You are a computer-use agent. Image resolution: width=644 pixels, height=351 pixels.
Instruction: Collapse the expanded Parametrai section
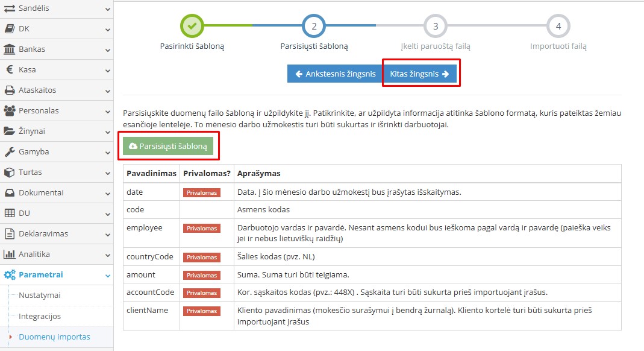57,275
